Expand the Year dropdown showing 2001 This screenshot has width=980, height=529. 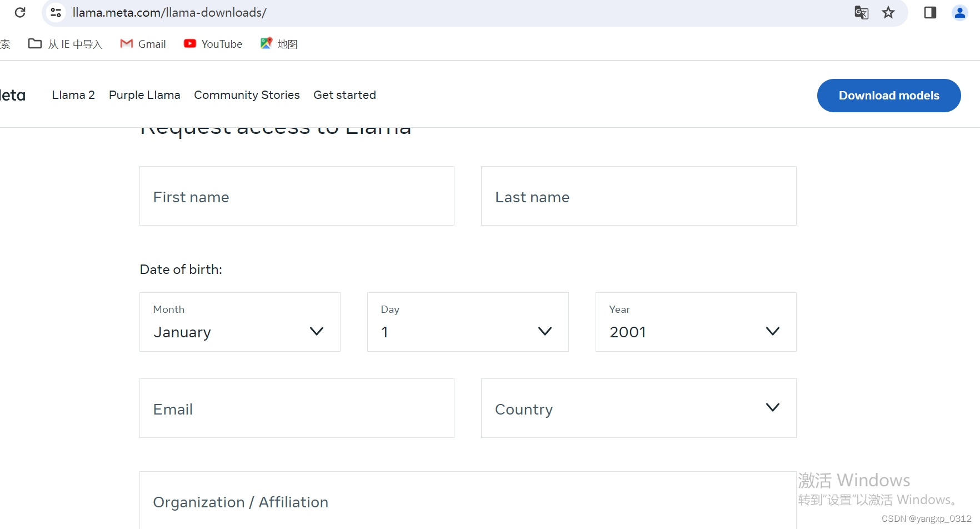[696, 322]
